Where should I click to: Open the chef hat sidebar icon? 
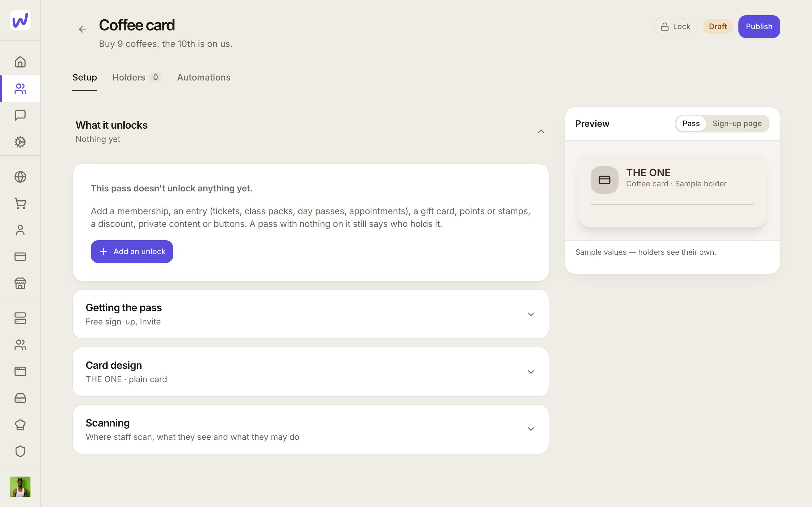click(20, 425)
